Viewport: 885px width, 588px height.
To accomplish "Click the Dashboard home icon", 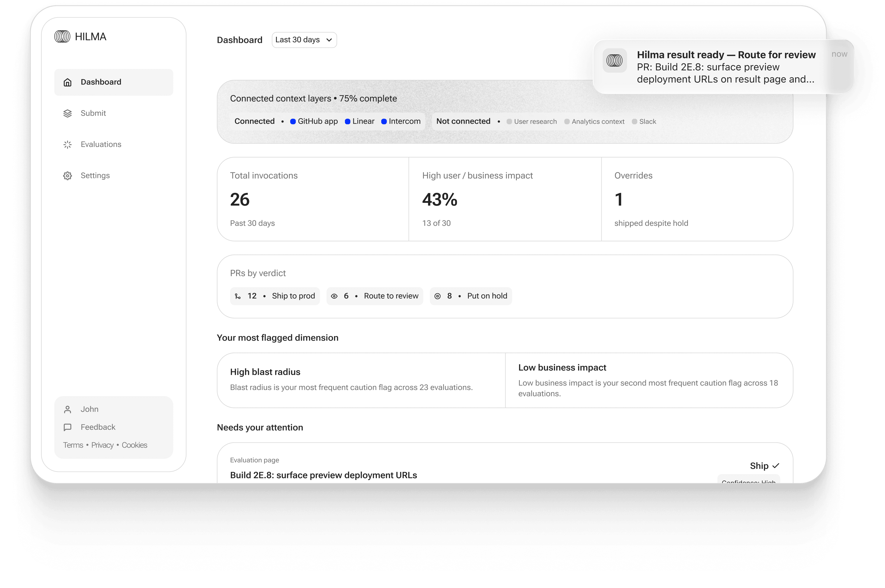I will 67,82.
